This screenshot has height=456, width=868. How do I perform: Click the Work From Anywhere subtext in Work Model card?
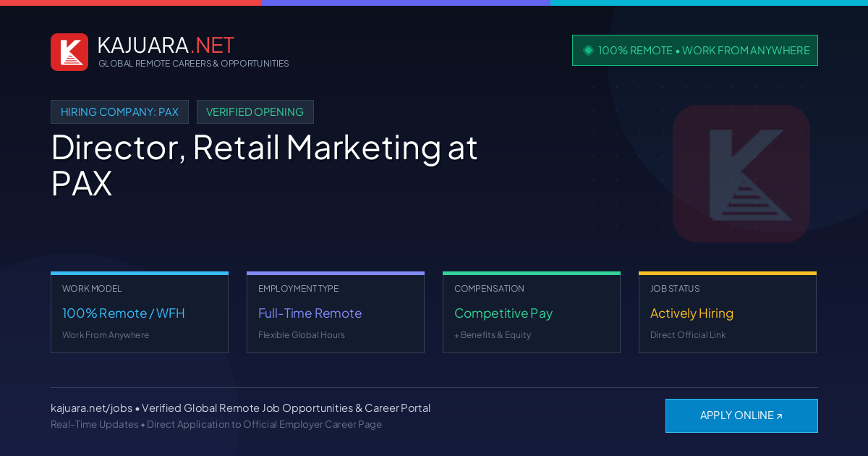(x=106, y=335)
